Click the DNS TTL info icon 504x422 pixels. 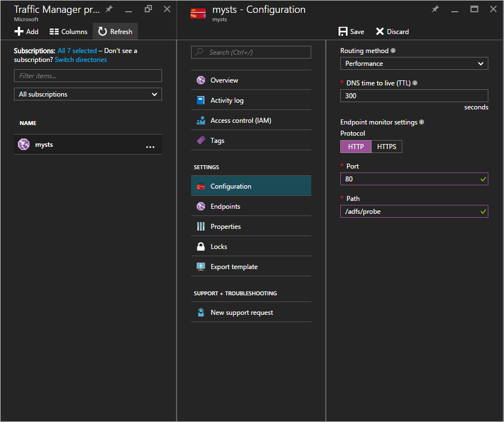[x=415, y=83]
